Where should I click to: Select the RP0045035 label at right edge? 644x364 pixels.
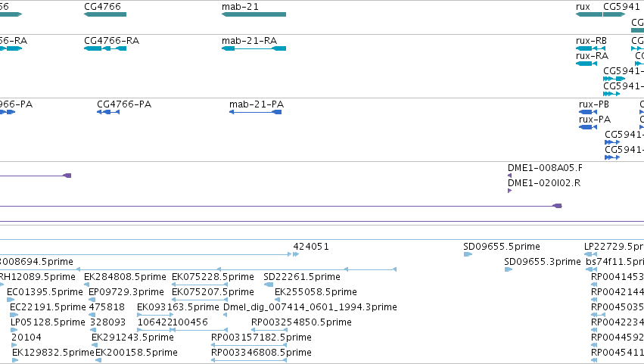(618, 307)
